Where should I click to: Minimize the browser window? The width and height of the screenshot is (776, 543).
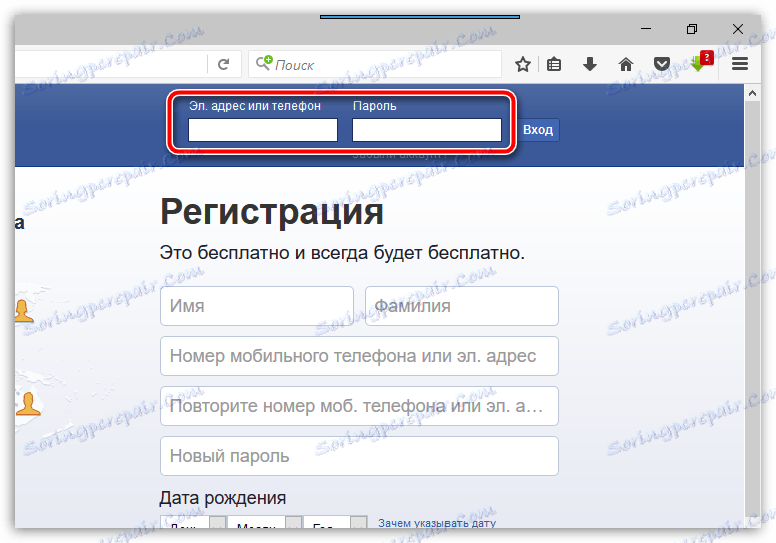click(x=646, y=29)
